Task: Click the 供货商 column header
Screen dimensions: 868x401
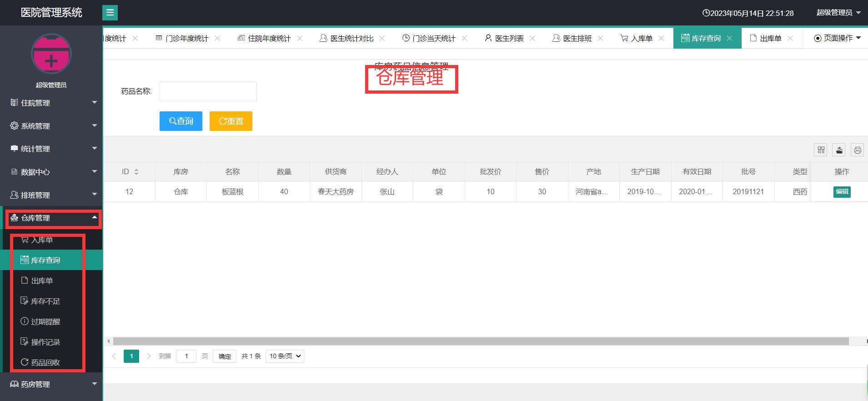Action: pyautogui.click(x=336, y=172)
